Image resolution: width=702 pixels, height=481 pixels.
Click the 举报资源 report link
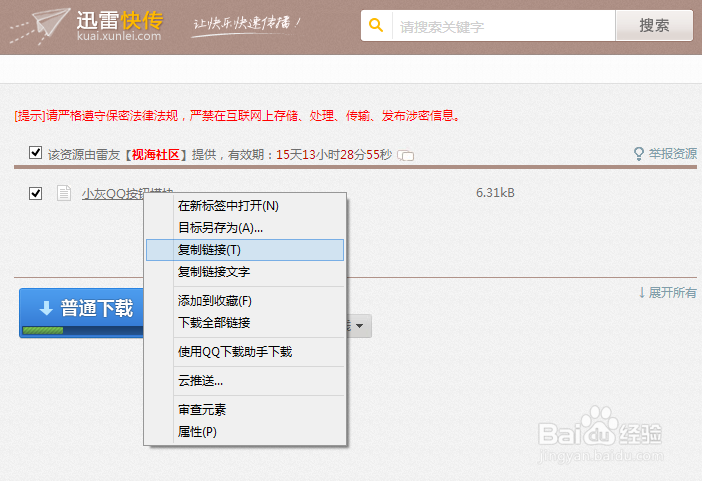coord(673,154)
